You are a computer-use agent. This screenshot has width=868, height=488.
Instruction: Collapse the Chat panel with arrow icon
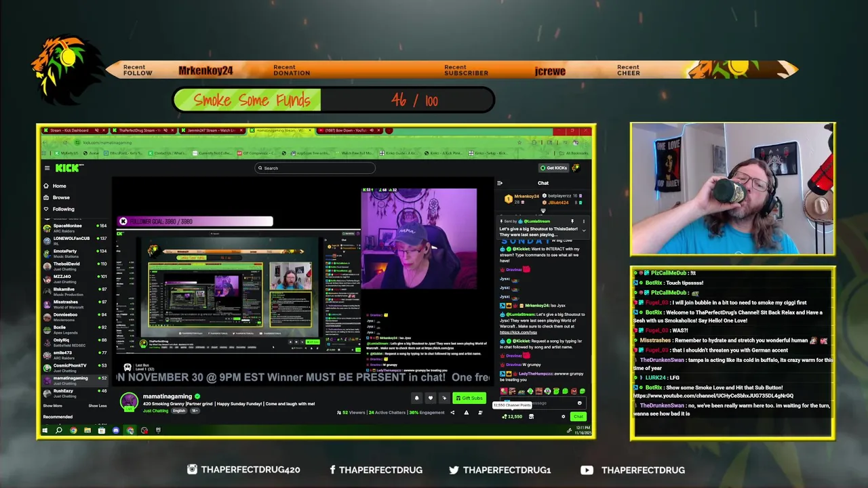pyautogui.click(x=500, y=183)
